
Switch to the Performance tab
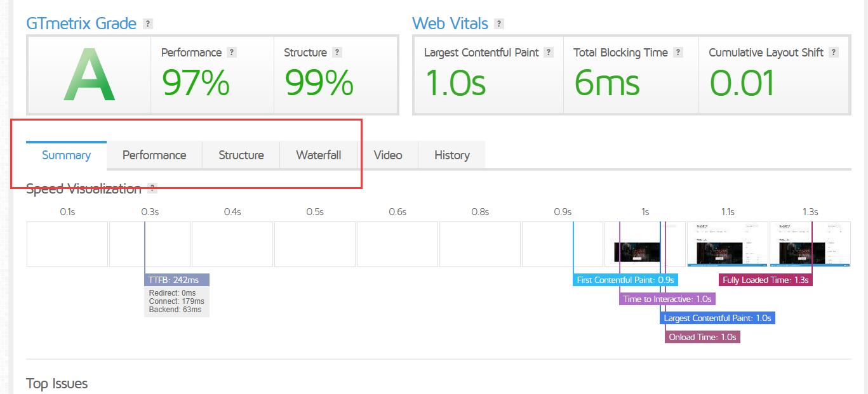[x=154, y=155]
